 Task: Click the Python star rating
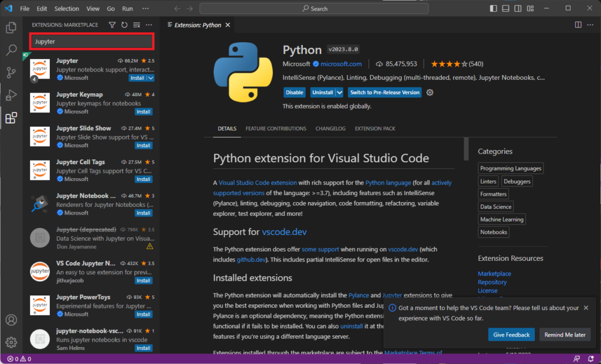click(x=449, y=64)
